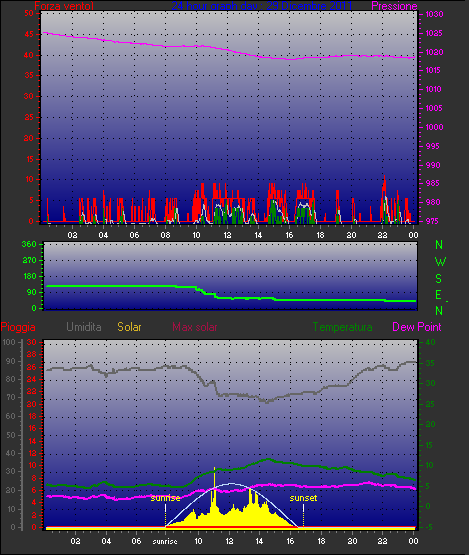The image size is (469, 555).
Task: Click the 24 hour graph day title
Action: [262, 6]
